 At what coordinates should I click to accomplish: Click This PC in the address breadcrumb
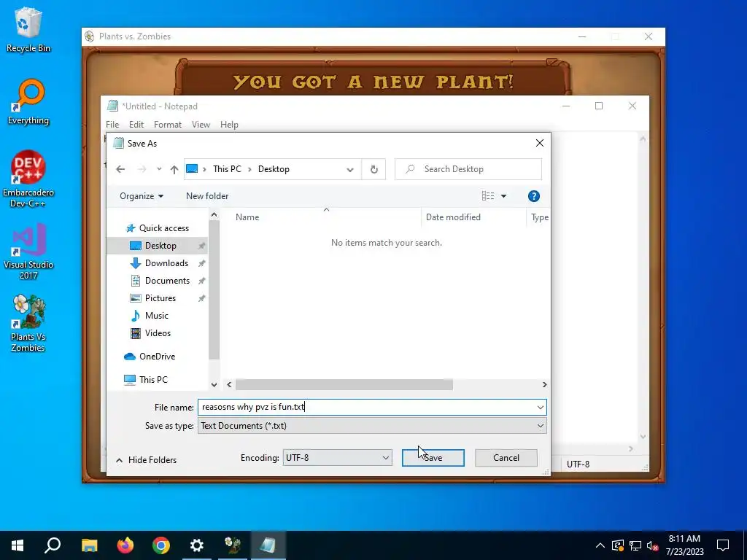pos(228,169)
